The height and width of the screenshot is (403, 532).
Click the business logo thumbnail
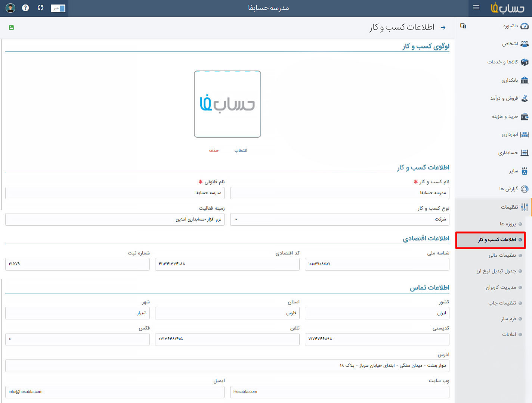click(228, 104)
